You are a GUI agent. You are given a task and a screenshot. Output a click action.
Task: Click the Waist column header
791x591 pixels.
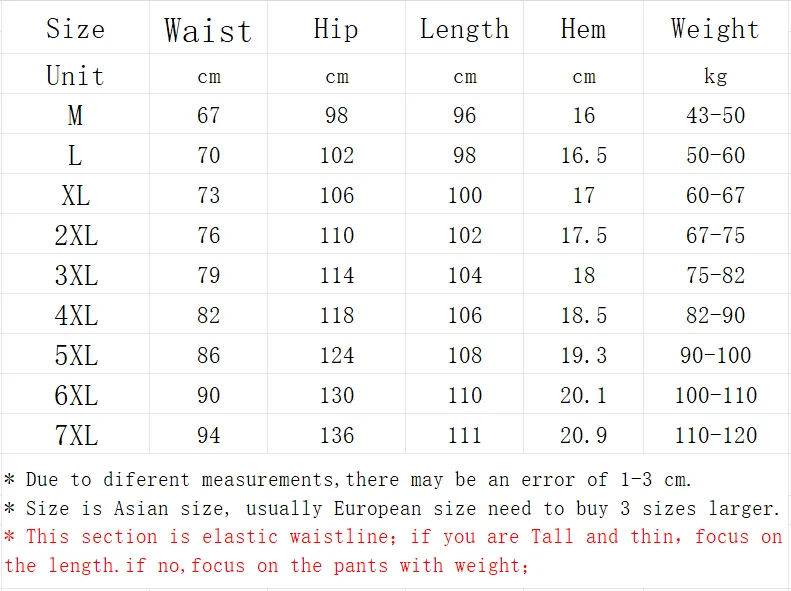click(x=208, y=30)
